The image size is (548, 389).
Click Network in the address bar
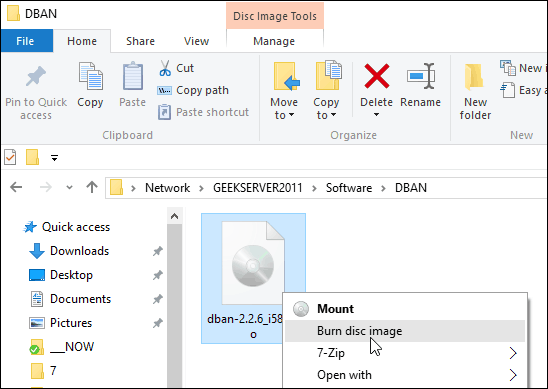coord(168,188)
